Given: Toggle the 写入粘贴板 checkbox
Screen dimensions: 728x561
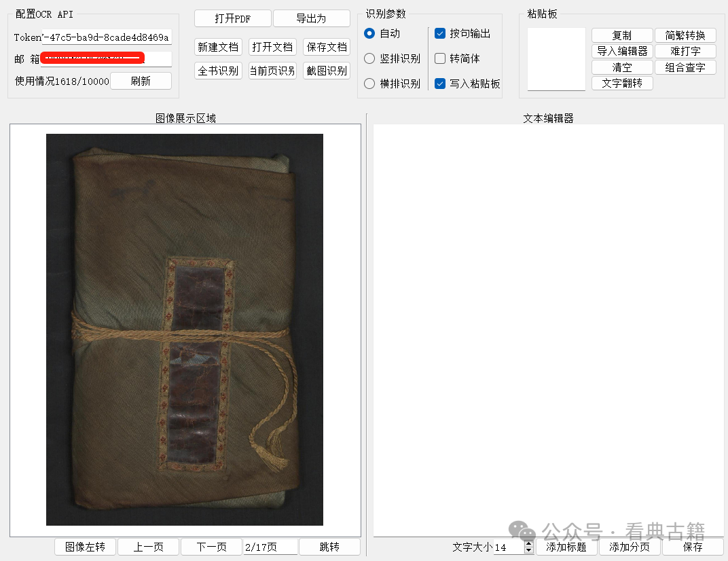Looking at the screenshot, I should coord(440,84).
